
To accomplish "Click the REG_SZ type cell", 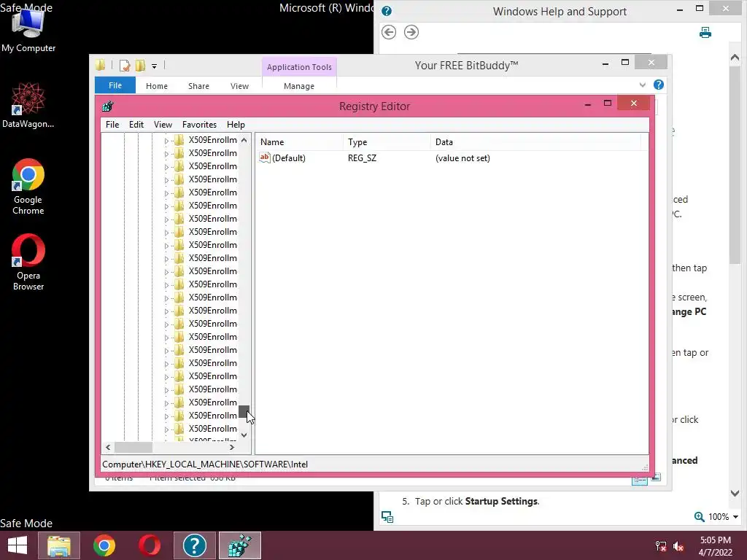I will pos(362,158).
